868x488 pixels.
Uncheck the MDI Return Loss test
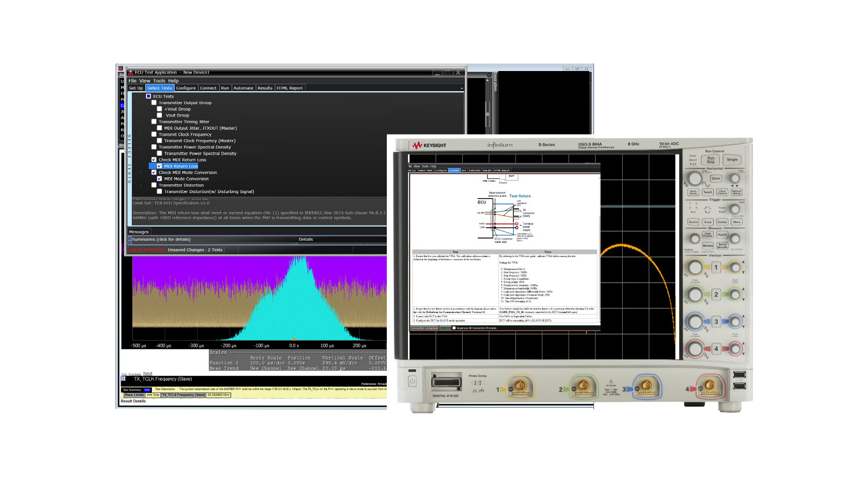click(159, 166)
